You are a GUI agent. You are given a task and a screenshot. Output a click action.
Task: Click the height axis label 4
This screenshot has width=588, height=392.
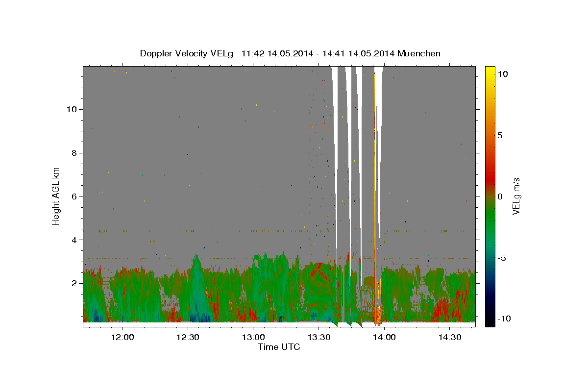coord(74,240)
